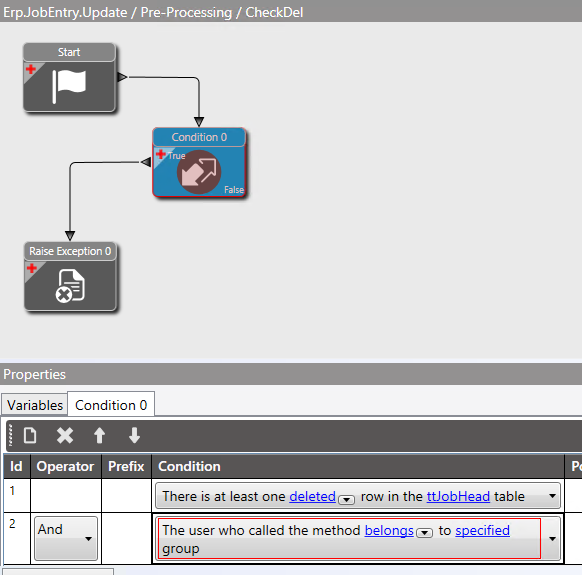Click red plus on Start node

(31, 69)
